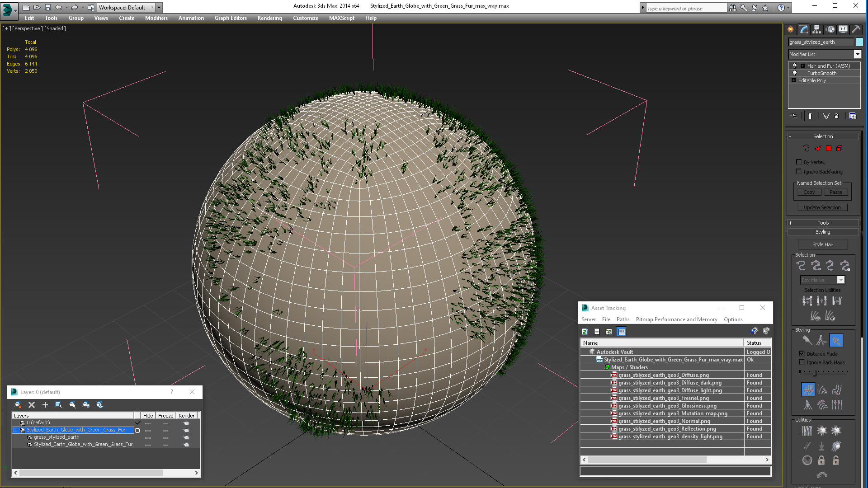Click the object color swatch
868x488 pixels.
point(859,42)
